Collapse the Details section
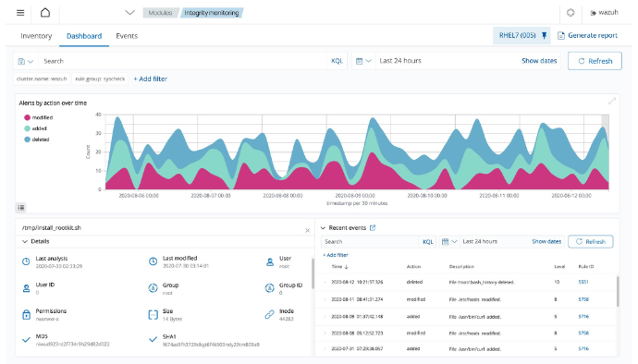 [35, 241]
